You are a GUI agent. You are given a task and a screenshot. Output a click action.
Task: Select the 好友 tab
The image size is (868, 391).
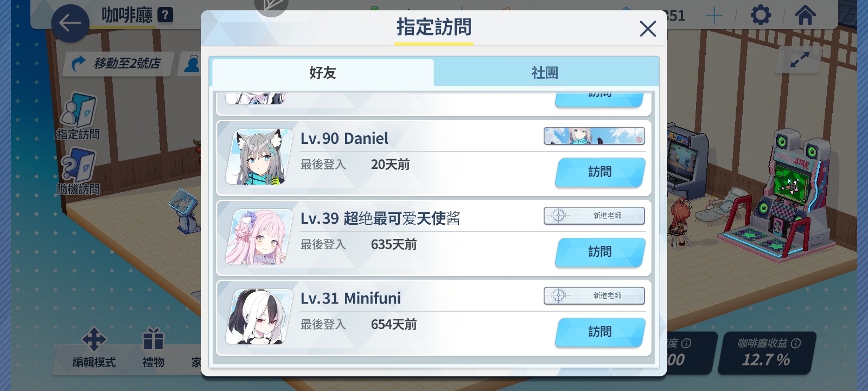(323, 72)
